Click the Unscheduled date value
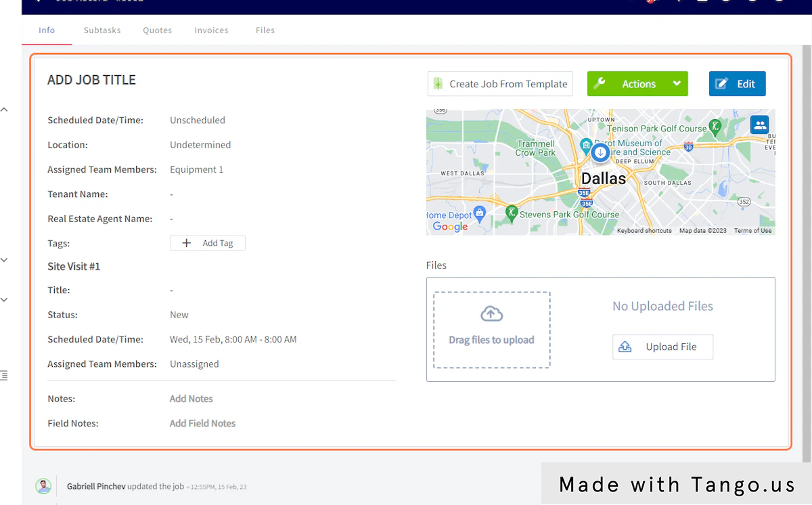Viewport: 812px width, 505px height. (x=198, y=120)
